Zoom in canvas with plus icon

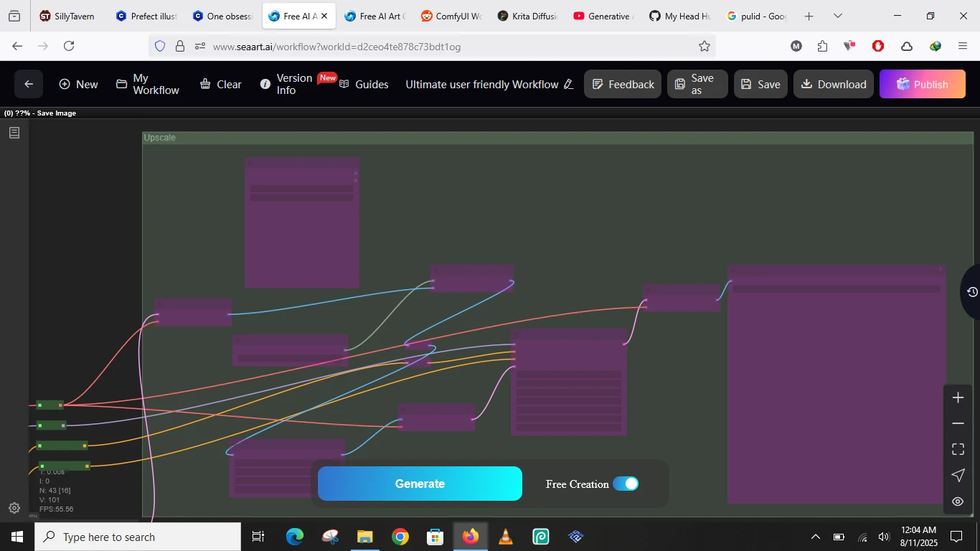(958, 397)
